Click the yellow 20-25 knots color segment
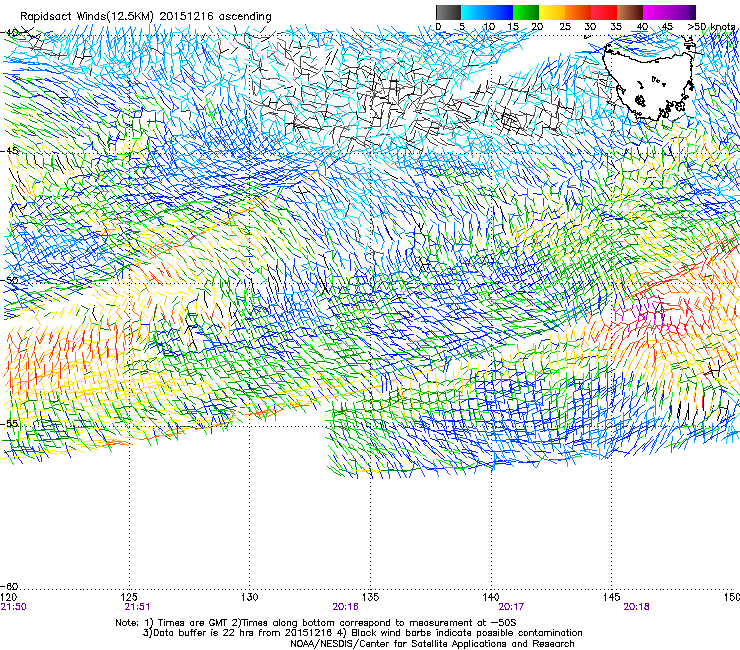Viewport: 740px width, 650px height. click(552, 12)
